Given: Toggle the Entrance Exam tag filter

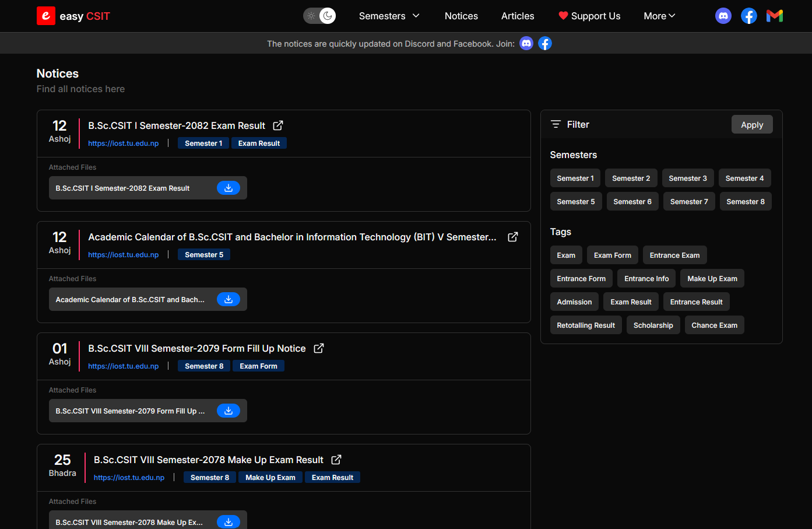Looking at the screenshot, I should 674,255.
